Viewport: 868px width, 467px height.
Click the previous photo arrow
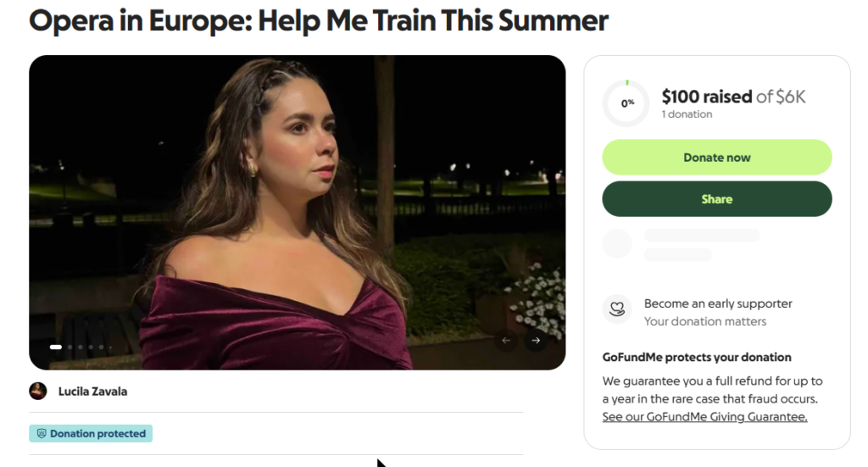point(506,341)
